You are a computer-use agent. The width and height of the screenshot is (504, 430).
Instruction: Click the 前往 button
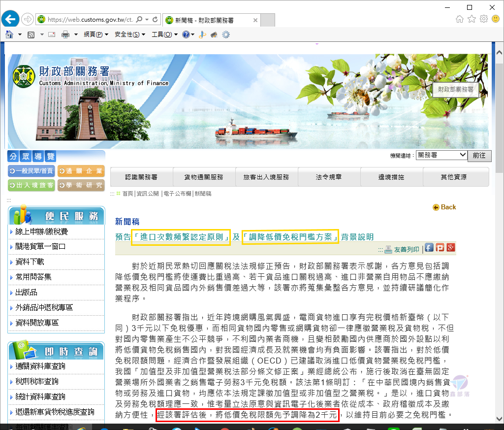(479, 156)
